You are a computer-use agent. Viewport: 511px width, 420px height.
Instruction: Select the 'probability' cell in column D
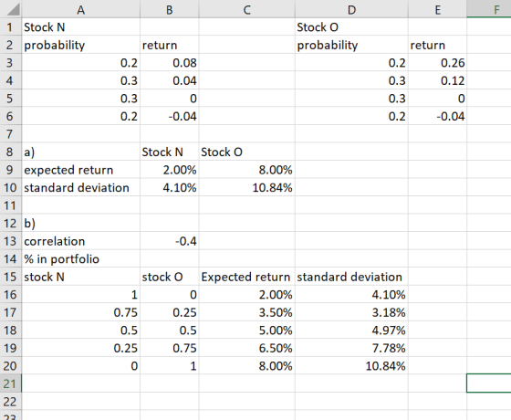[351, 45]
